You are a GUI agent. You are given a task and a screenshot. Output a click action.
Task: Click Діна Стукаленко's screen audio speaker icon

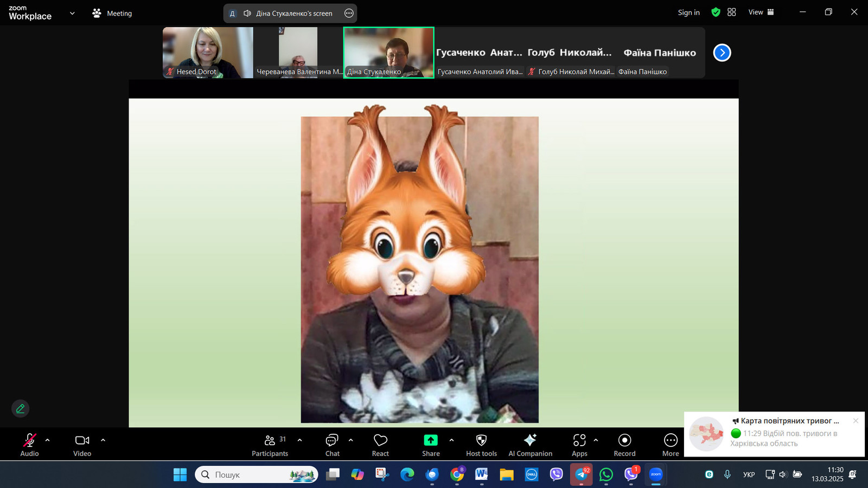coord(247,14)
